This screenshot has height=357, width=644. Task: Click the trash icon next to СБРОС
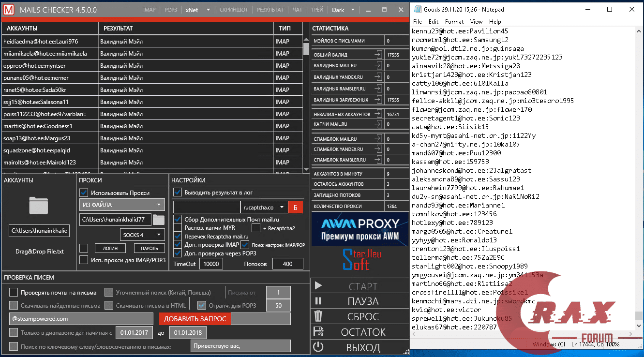point(318,316)
